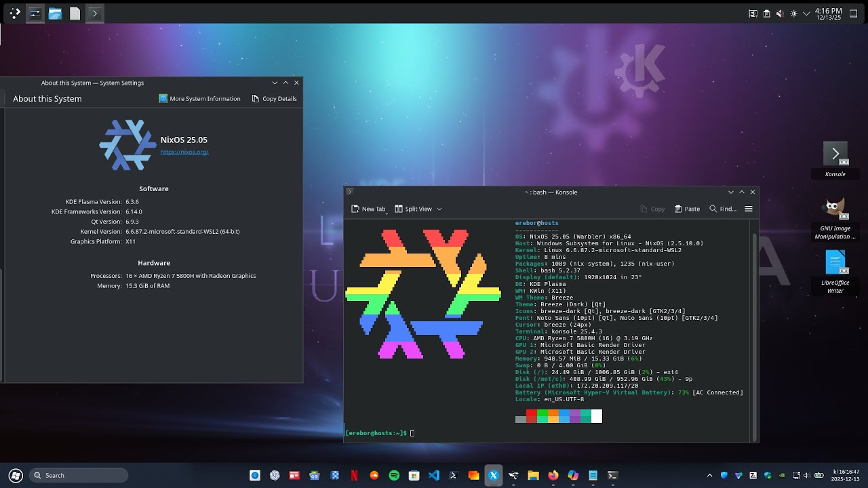Open Netflix from the Windows taskbar
This screenshot has height=488, width=868.
click(x=354, y=476)
